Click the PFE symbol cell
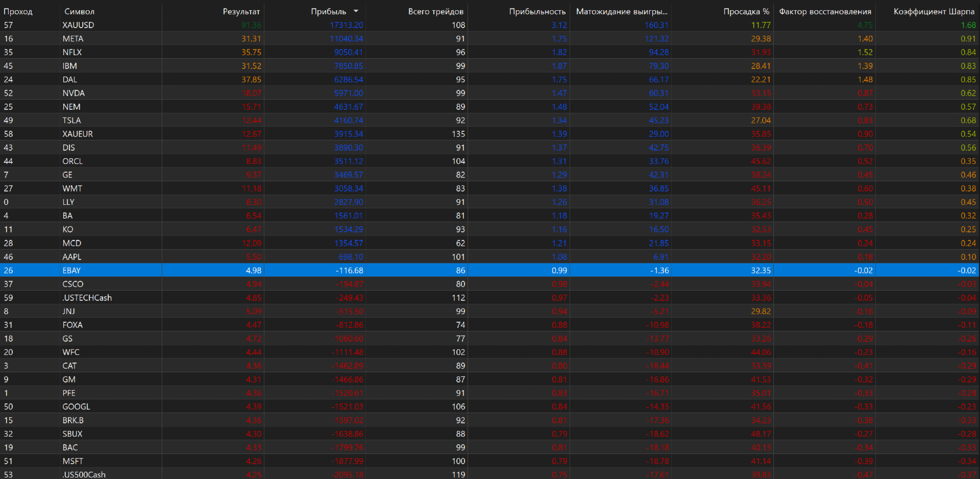 69,393
